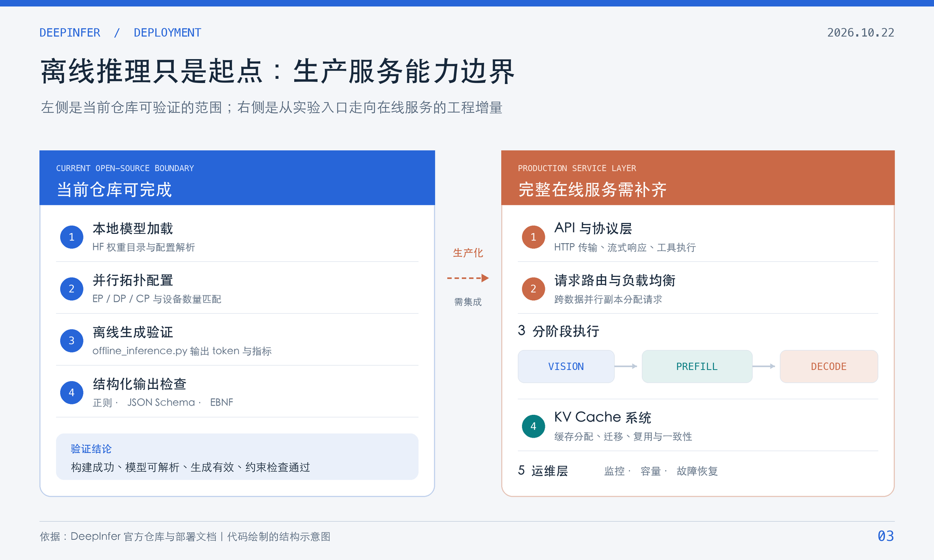Click the dashed orange 生产化 arrow
This screenshot has height=560, width=934.
[x=468, y=278]
